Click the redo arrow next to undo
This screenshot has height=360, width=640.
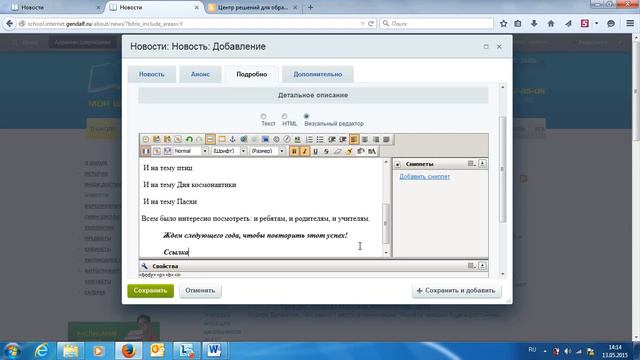tap(199, 140)
